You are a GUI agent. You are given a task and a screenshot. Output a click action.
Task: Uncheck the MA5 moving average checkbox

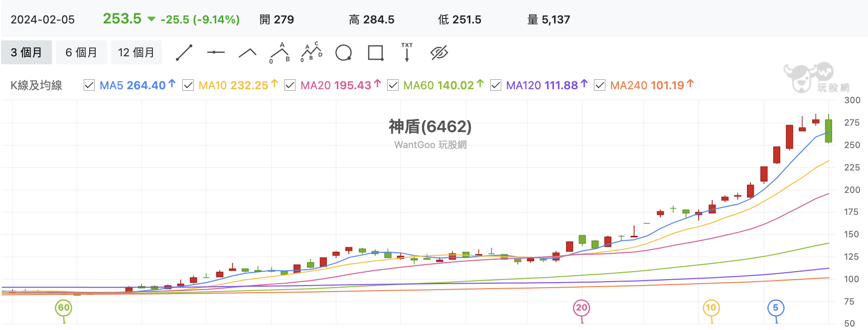click(89, 85)
